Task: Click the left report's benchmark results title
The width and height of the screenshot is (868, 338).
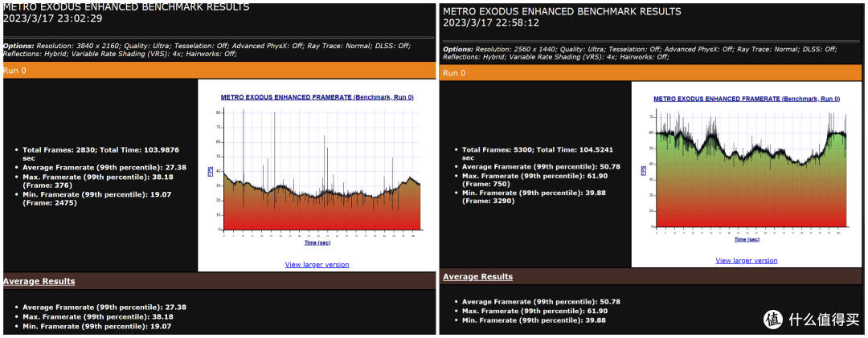Action: tap(126, 7)
